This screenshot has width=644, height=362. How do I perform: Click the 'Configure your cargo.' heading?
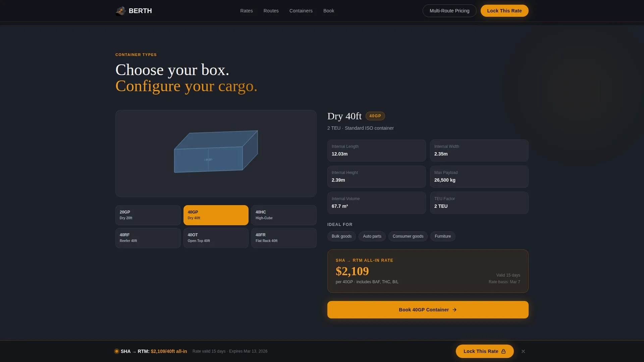click(186, 86)
